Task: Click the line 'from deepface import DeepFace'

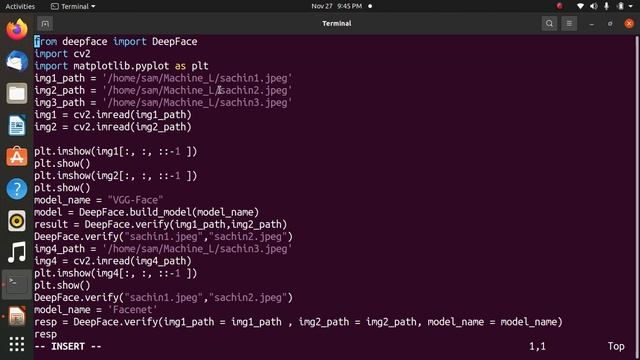Action: pos(116,42)
